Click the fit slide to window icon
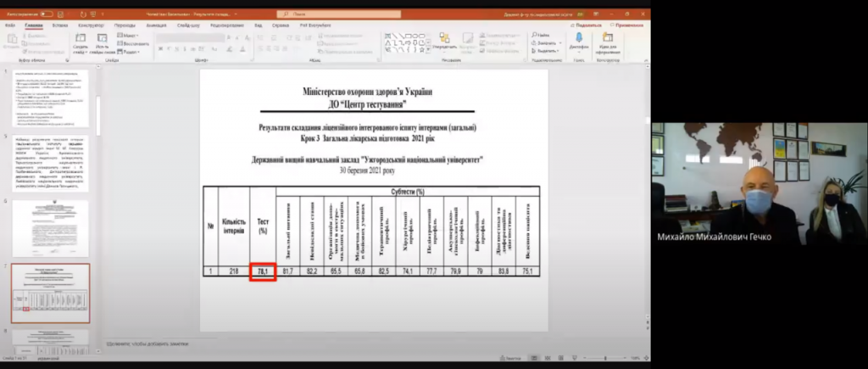The image size is (868, 369). pos(646,359)
